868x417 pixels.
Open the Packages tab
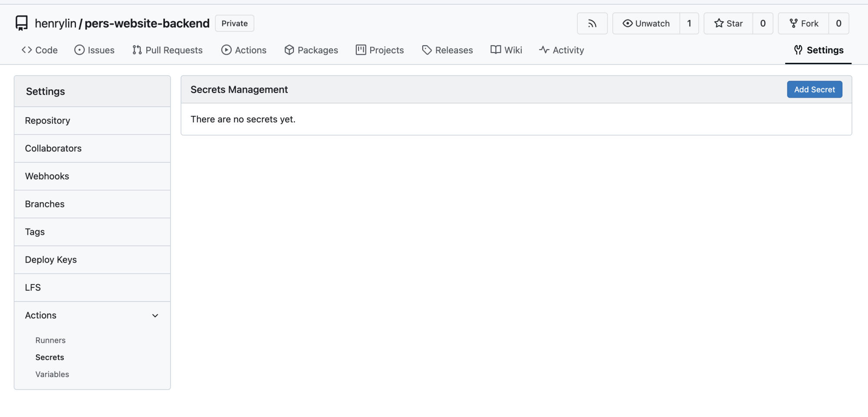click(x=311, y=50)
